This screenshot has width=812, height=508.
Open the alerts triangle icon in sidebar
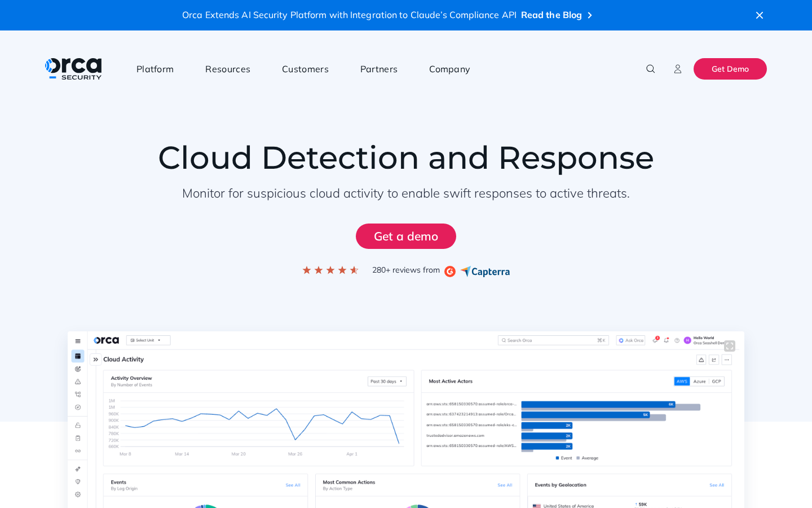point(78,382)
